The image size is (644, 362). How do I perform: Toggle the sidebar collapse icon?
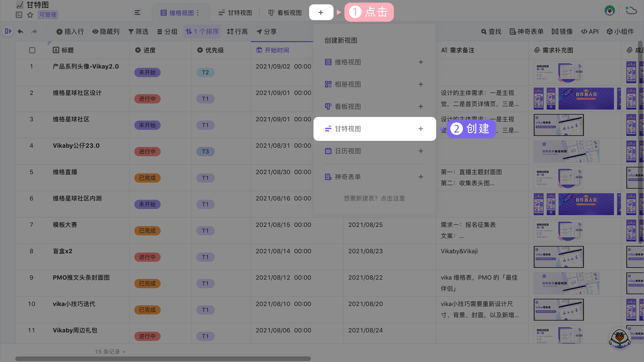(x=8, y=31)
